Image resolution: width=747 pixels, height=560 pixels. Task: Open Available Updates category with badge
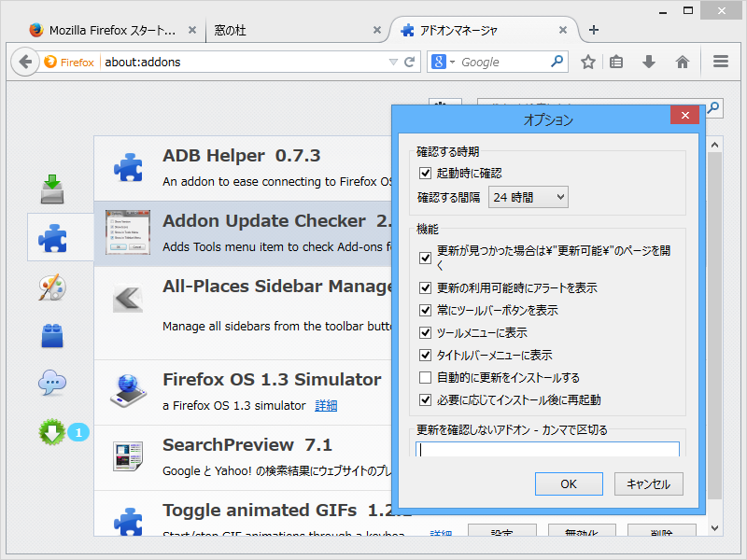52,432
